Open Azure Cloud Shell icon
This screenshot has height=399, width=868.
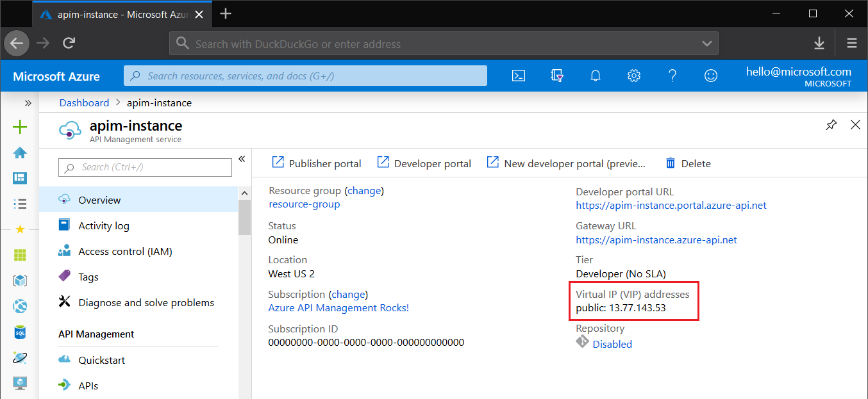[519, 76]
